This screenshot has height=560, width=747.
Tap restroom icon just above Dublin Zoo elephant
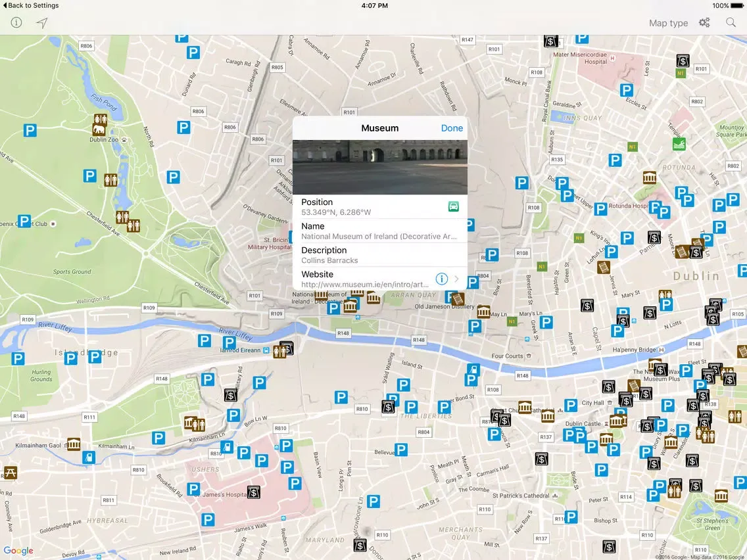pos(101,118)
